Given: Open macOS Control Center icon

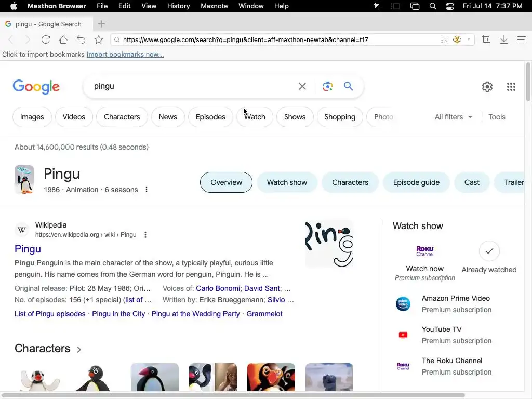Looking at the screenshot, I should click(450, 6).
